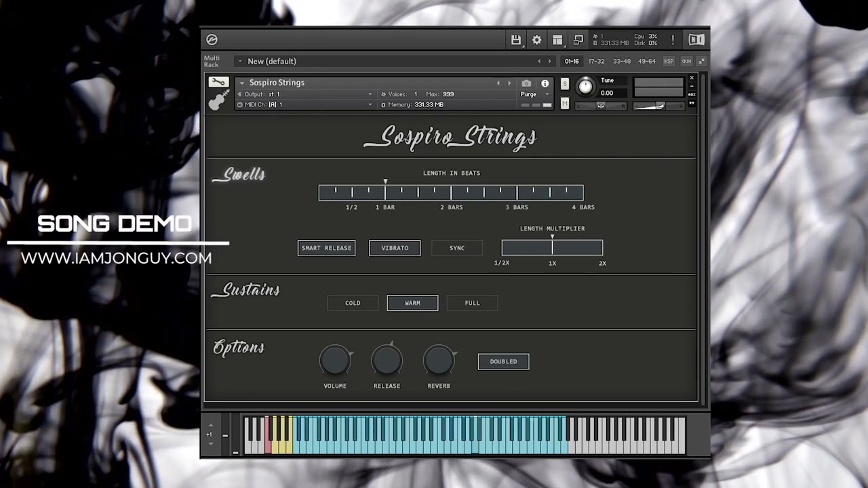
Task: Click the keyboard octave down arrow
Action: [210, 443]
